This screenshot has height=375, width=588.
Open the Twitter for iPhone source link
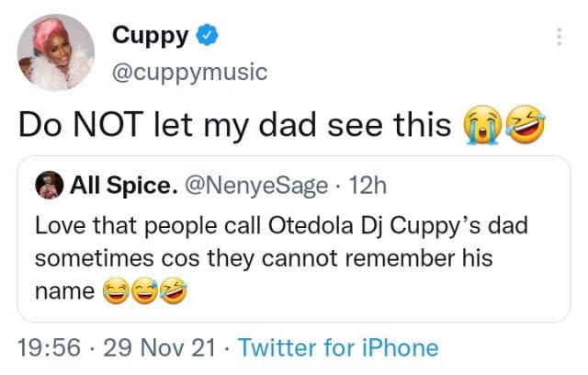(337, 348)
